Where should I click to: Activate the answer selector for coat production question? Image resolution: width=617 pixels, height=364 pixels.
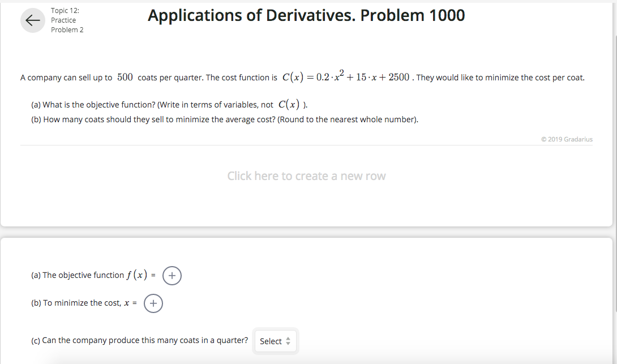(276, 341)
